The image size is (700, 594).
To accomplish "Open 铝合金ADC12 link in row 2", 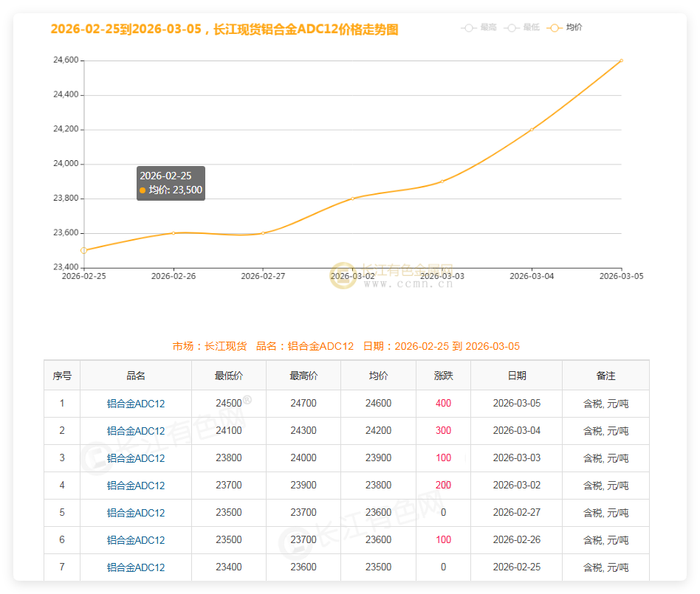I will (136, 431).
